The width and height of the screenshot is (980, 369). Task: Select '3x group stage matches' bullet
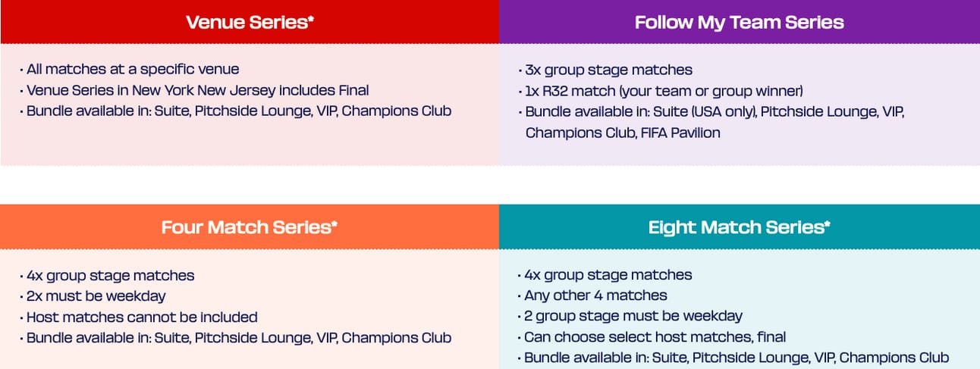605,70
